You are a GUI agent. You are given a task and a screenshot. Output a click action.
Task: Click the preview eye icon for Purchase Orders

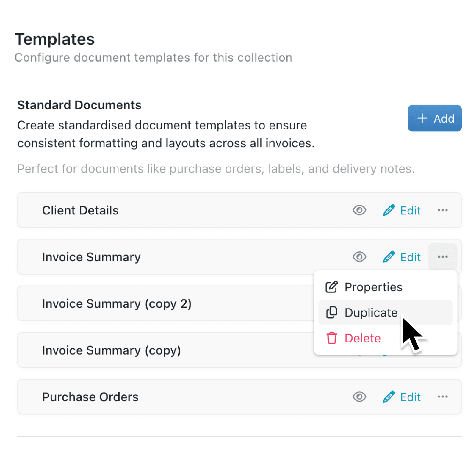point(359,397)
